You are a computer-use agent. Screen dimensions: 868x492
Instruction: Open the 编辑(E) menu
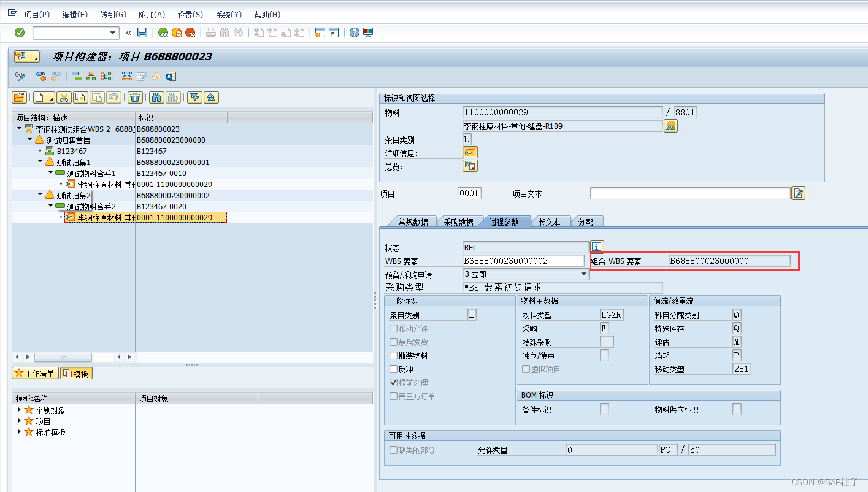point(75,15)
